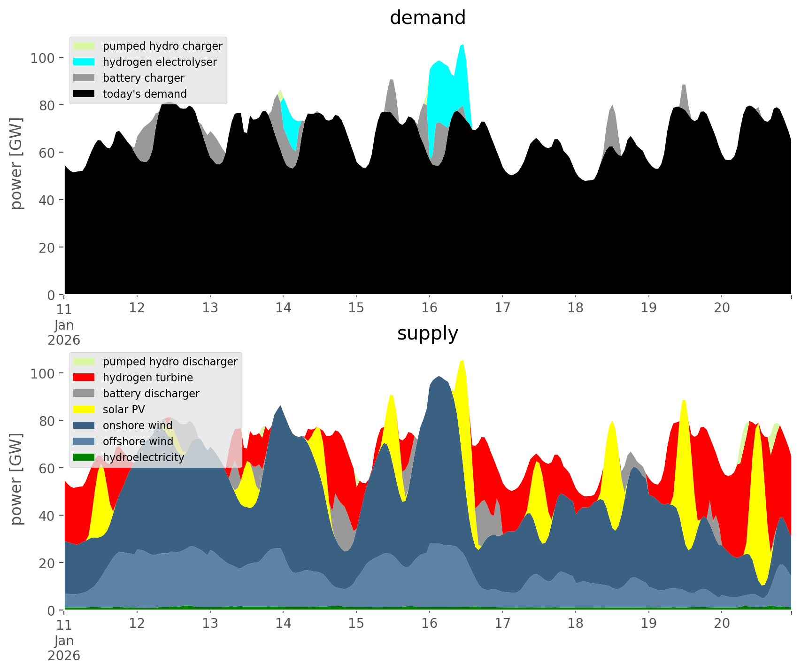The image size is (801, 672).
Task: Click date tick 20 on the supply chart
Action: click(x=722, y=624)
